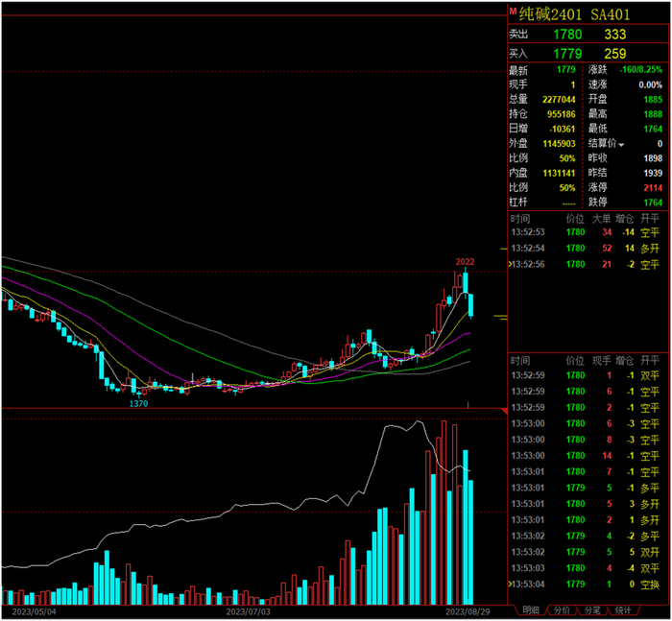Click the 1370 low price label on chart
672x621 pixels.
[x=138, y=404]
